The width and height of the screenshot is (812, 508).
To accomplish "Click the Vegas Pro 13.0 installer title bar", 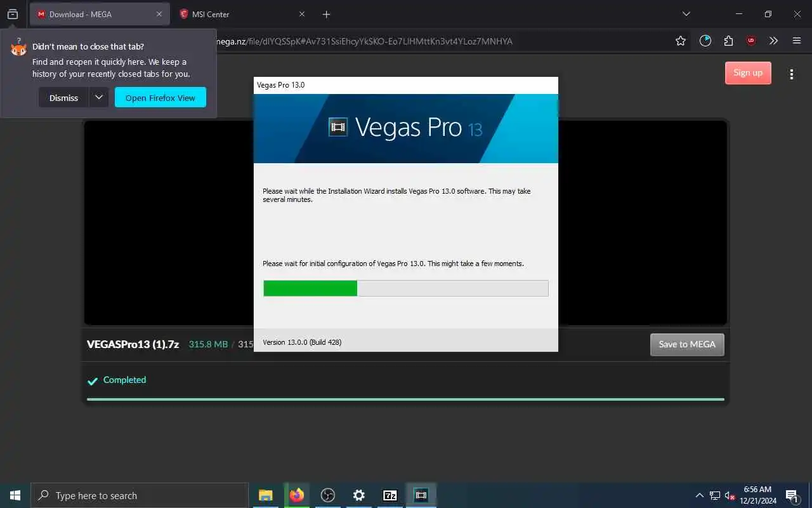I will click(406, 85).
